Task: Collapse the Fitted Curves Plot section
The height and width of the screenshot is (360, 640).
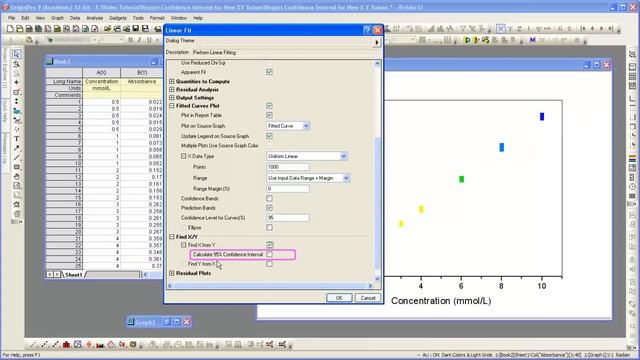Action: (x=172, y=106)
